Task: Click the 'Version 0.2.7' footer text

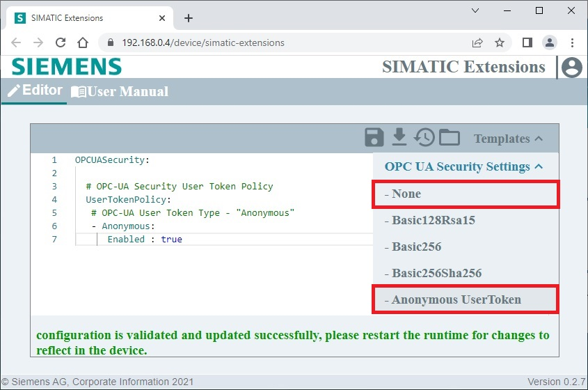Action: click(x=556, y=382)
